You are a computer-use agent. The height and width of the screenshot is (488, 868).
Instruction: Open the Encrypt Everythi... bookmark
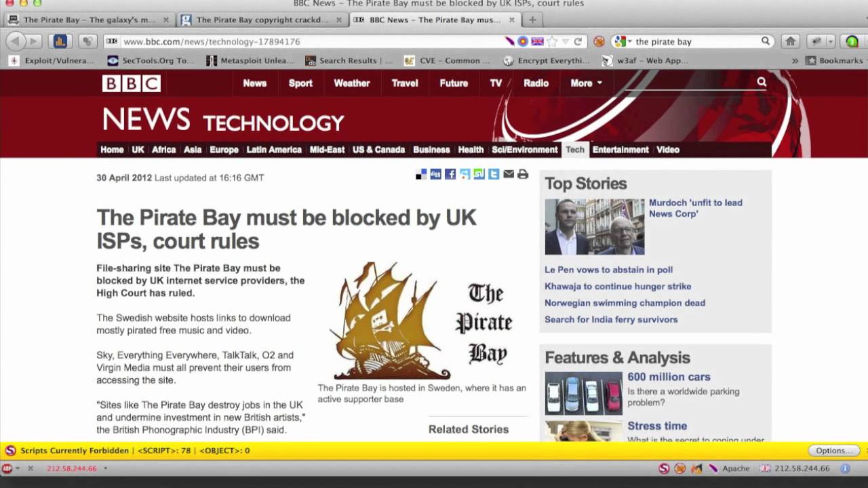tap(547, 60)
